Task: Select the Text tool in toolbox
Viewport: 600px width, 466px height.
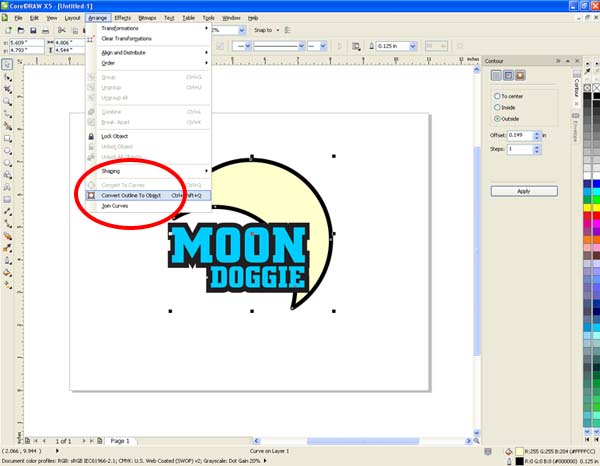Action: pyautogui.click(x=7, y=187)
